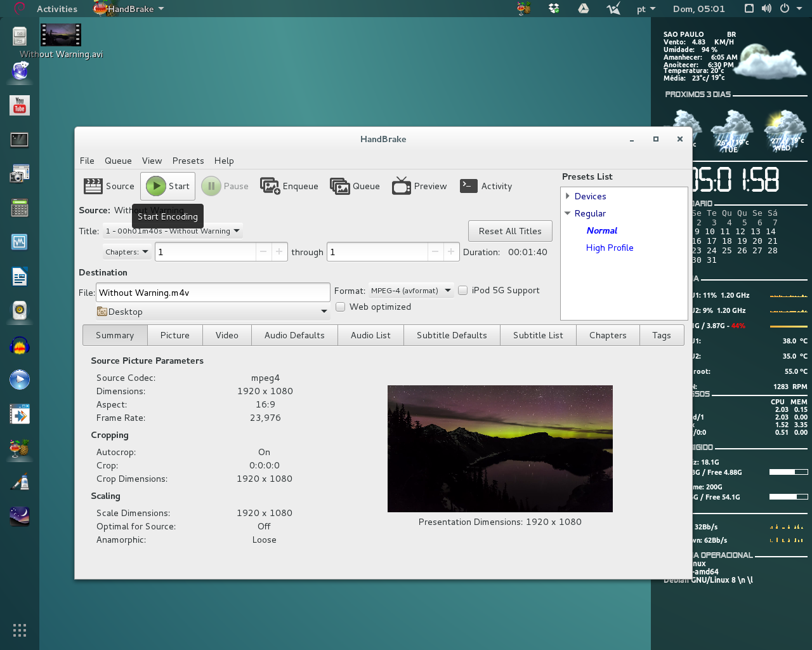Launch the Audacity headphones dock icon
The width and height of the screenshot is (812, 650).
click(20, 346)
